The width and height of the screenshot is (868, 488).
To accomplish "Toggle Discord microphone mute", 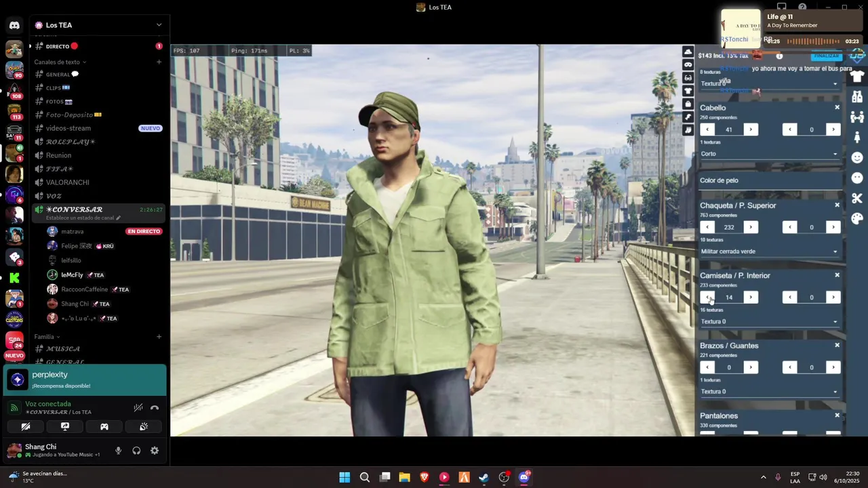I will (x=118, y=451).
